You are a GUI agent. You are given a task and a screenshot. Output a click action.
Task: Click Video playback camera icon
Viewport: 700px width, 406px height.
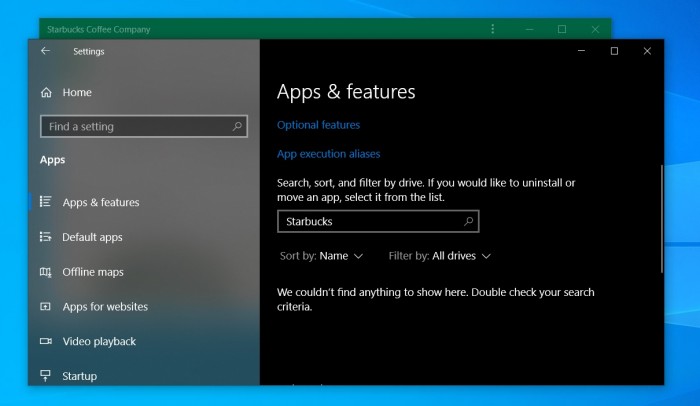coord(46,341)
